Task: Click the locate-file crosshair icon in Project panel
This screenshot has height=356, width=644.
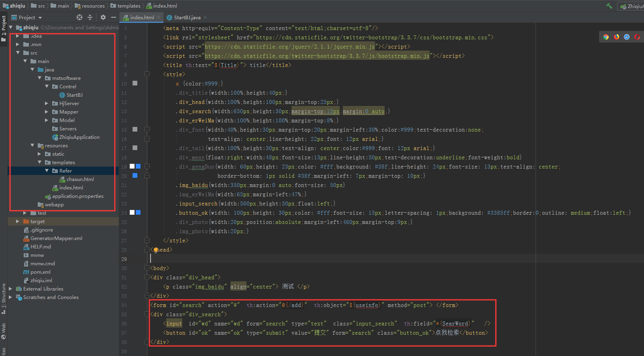Action: click(79, 17)
